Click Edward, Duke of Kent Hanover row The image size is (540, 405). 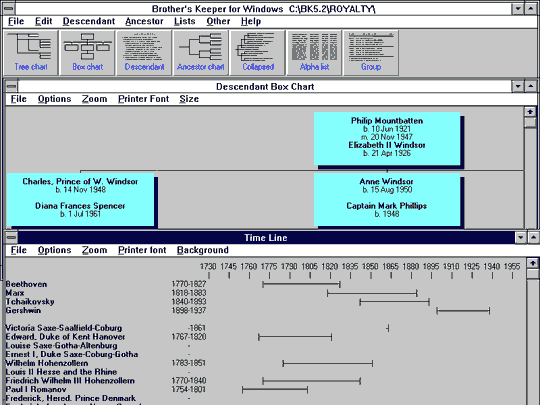(x=65, y=337)
